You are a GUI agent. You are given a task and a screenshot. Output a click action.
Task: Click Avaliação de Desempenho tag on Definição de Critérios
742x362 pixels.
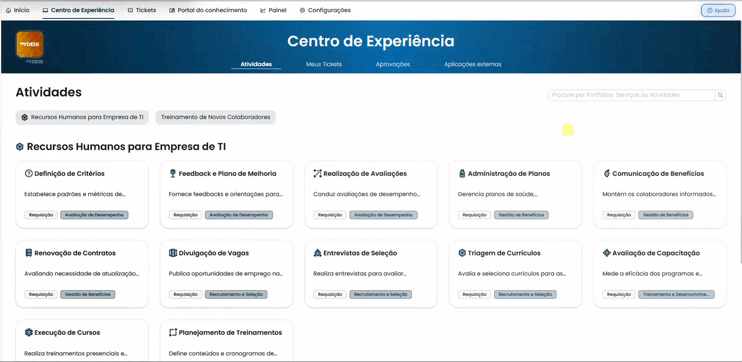pos(94,215)
